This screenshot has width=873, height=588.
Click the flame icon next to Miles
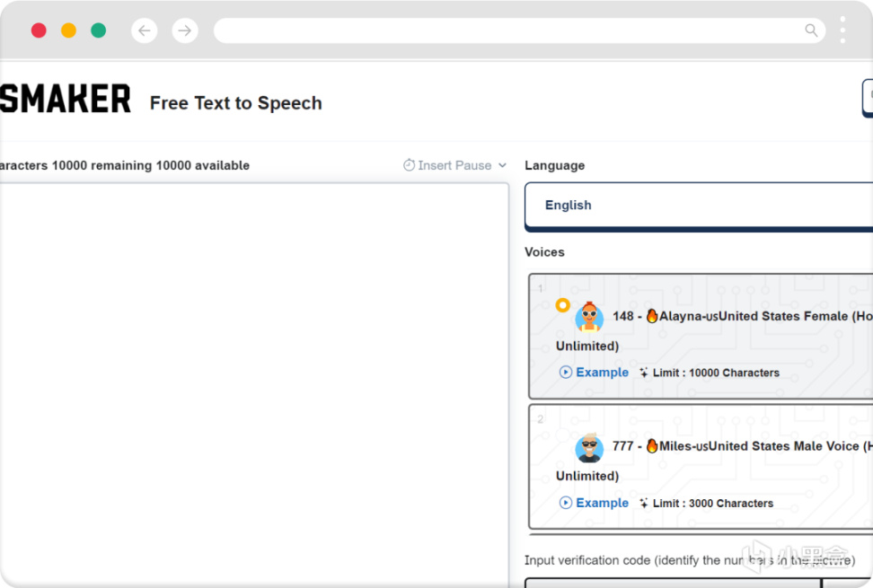[652, 445]
